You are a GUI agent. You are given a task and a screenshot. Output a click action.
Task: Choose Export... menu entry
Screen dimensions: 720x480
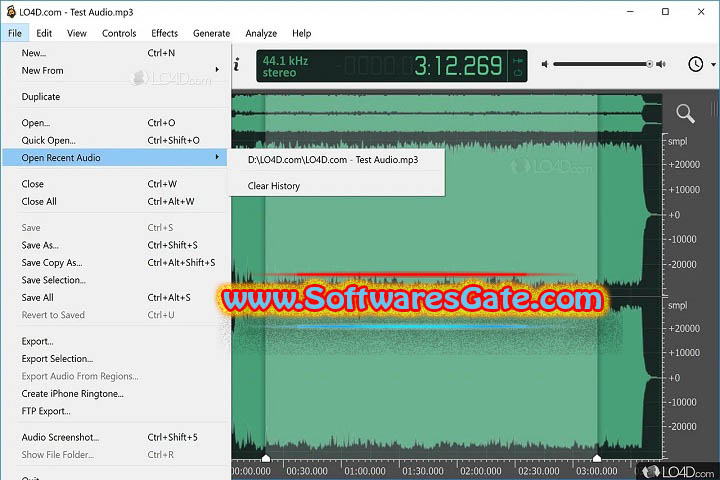[x=115, y=341]
